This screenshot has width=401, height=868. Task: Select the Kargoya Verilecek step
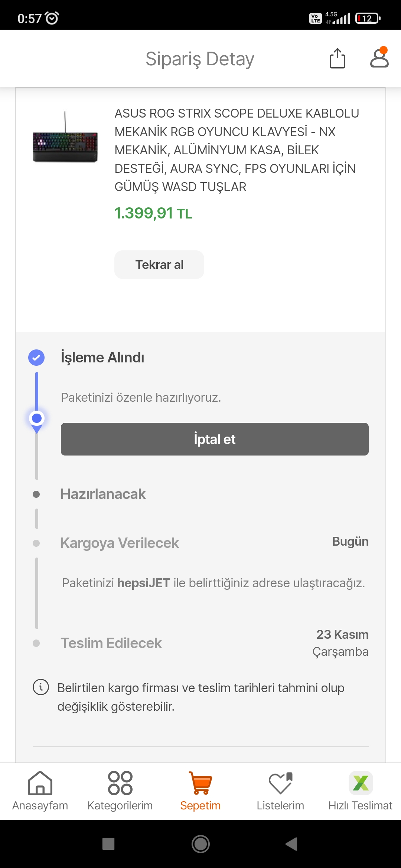[x=120, y=543]
